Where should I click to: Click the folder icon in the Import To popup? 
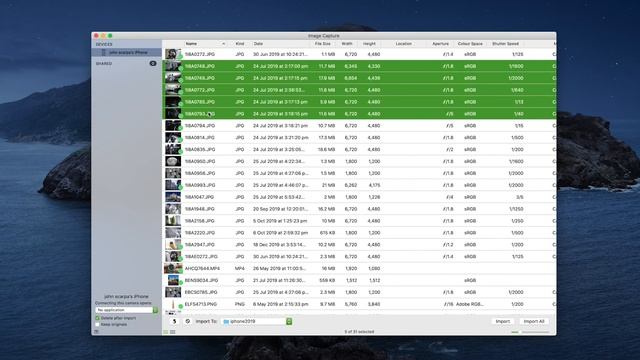click(226, 322)
